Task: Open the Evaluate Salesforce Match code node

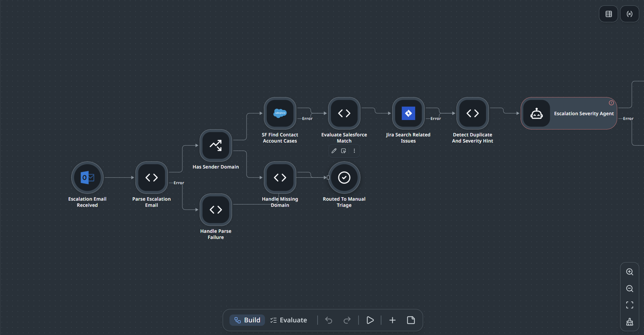Action: (x=344, y=113)
